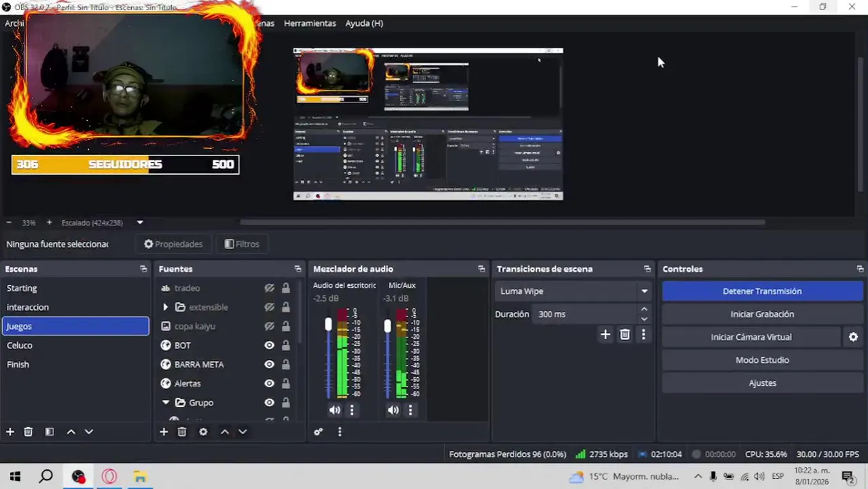
Task: Hide the BOT source
Action: (x=270, y=345)
